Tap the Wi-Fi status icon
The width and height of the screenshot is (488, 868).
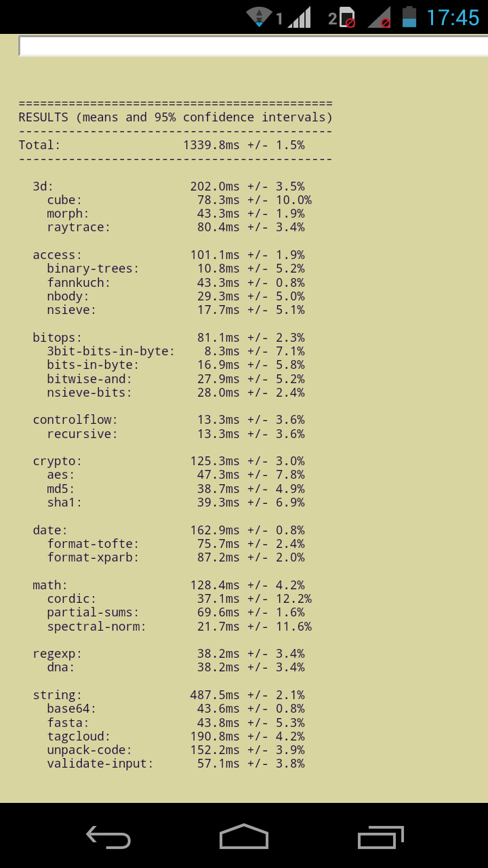[259, 17]
